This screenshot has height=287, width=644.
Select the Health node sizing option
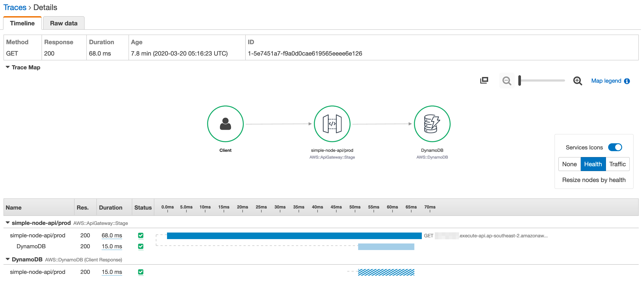(593, 164)
